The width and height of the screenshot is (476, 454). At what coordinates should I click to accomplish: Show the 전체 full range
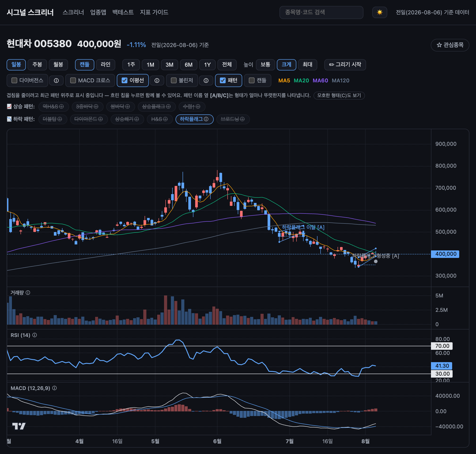pyautogui.click(x=227, y=65)
